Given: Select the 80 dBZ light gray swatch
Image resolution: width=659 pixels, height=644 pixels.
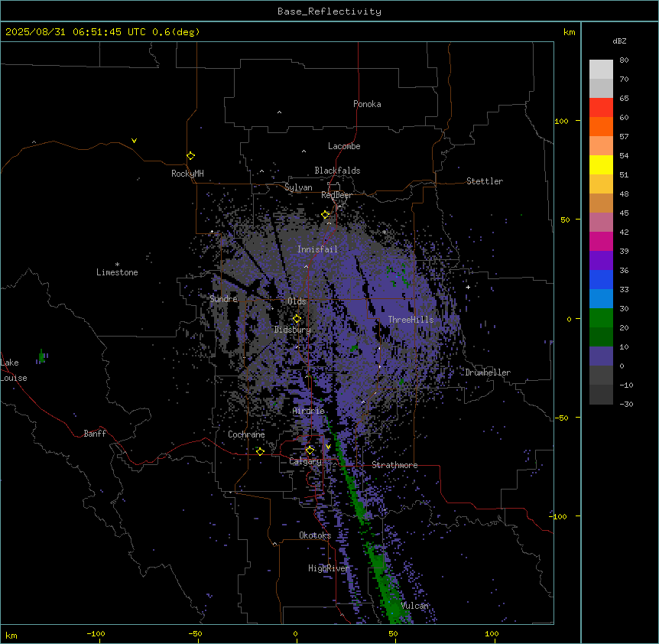Looking at the screenshot, I should (x=601, y=70).
